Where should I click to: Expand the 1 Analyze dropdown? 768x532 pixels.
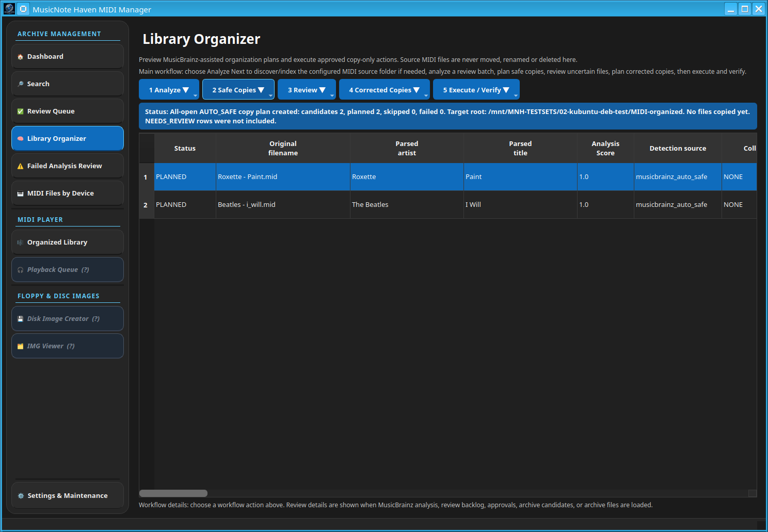[x=169, y=90]
